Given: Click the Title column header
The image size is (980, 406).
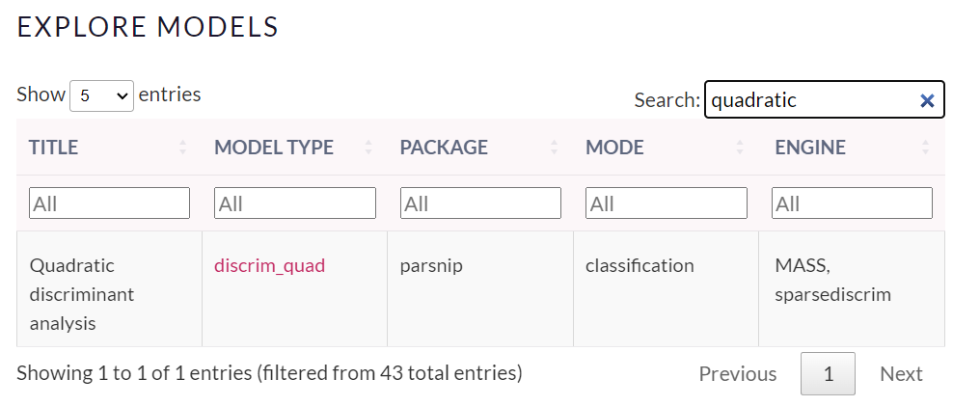Looking at the screenshot, I should [54, 148].
